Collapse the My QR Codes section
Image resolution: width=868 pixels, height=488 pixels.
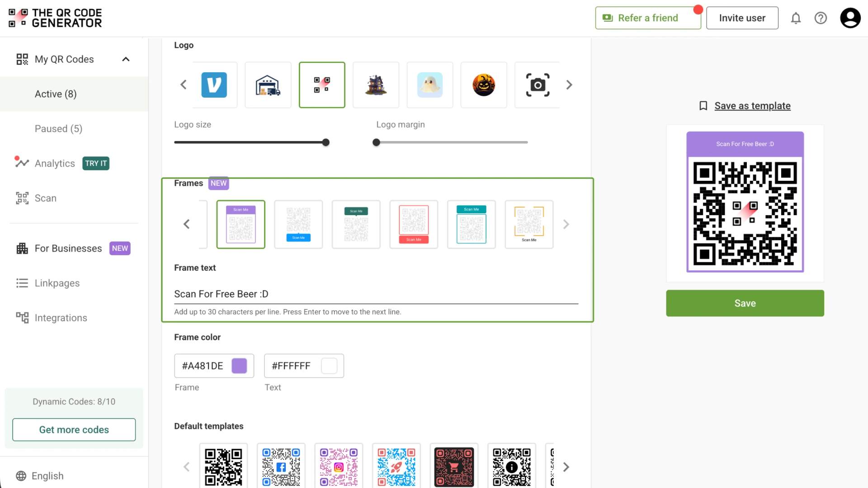pyautogui.click(x=126, y=59)
